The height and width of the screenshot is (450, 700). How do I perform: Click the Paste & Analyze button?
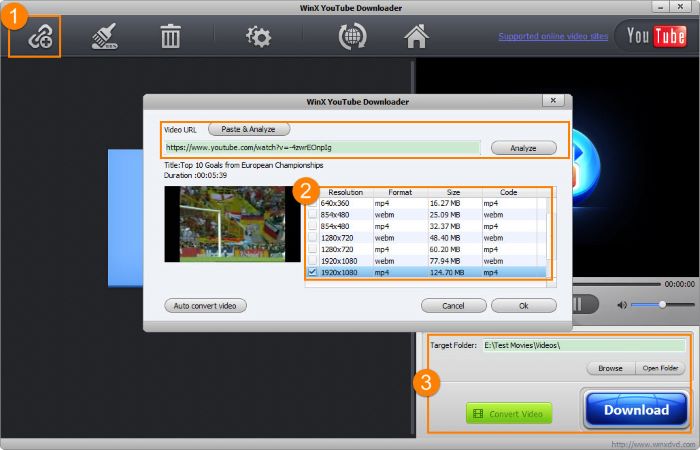tap(249, 129)
